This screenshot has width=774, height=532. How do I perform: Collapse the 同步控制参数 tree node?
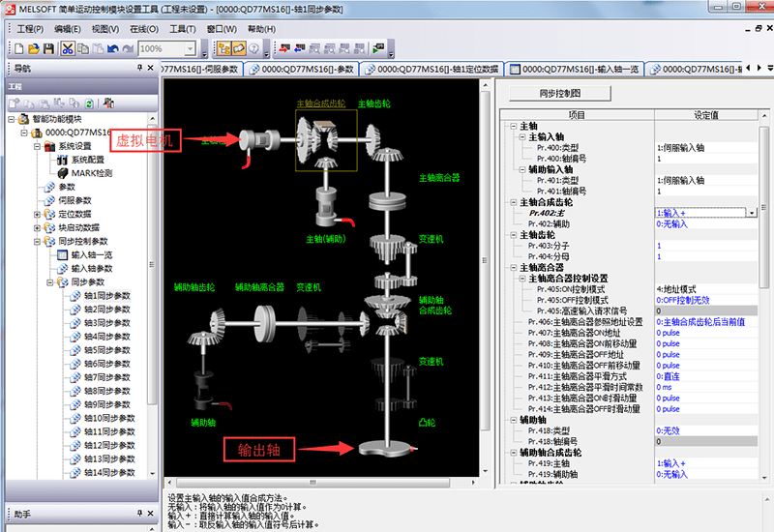(x=38, y=241)
